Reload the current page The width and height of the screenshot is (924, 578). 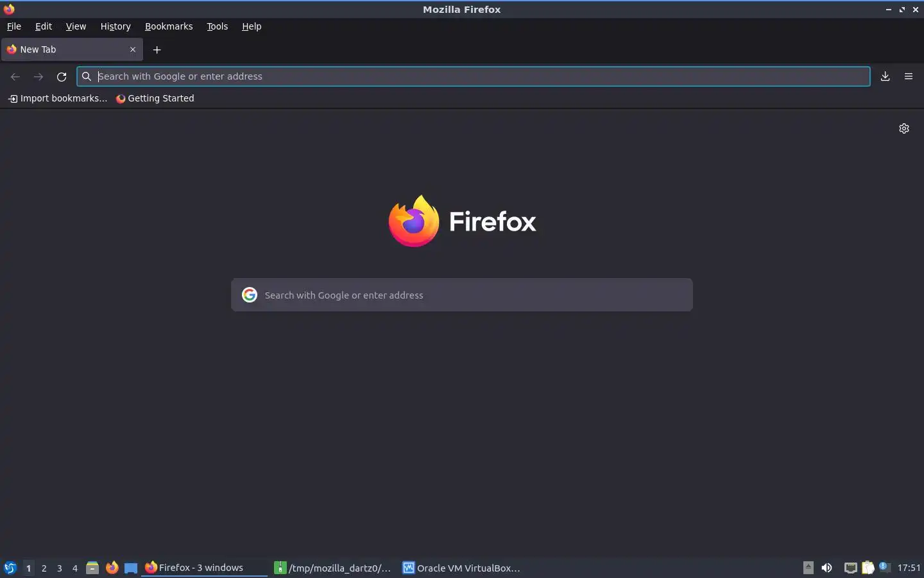click(x=62, y=76)
